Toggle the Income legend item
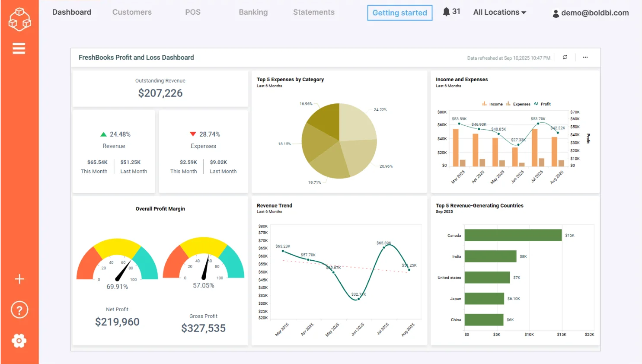This screenshot has width=642, height=364. pyautogui.click(x=492, y=104)
